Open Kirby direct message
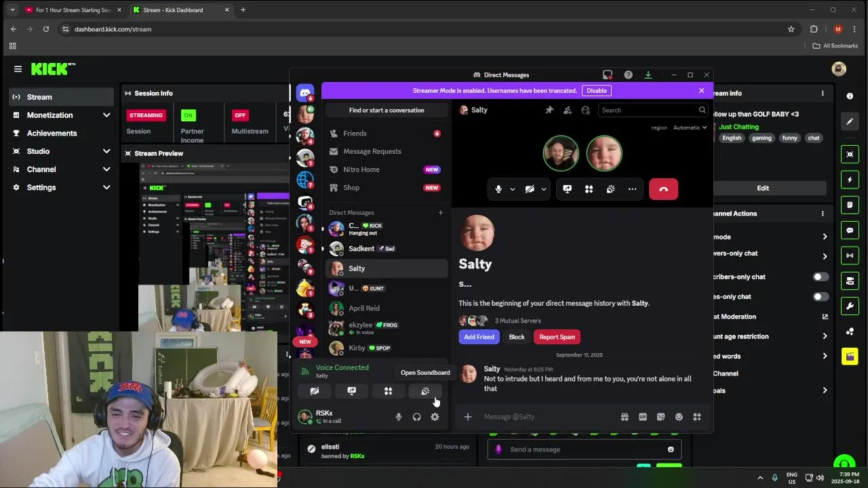Viewport: 868px width, 488px height. (387, 348)
